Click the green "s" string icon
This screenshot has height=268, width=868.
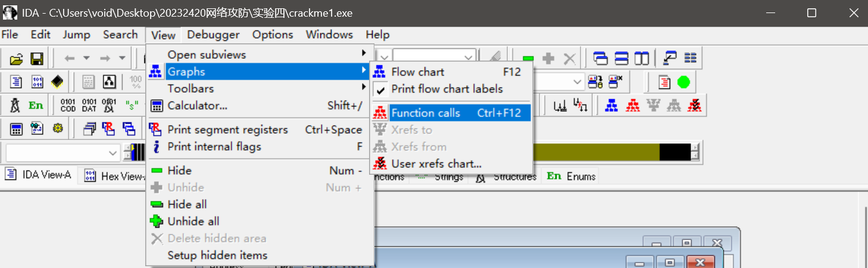click(x=131, y=105)
